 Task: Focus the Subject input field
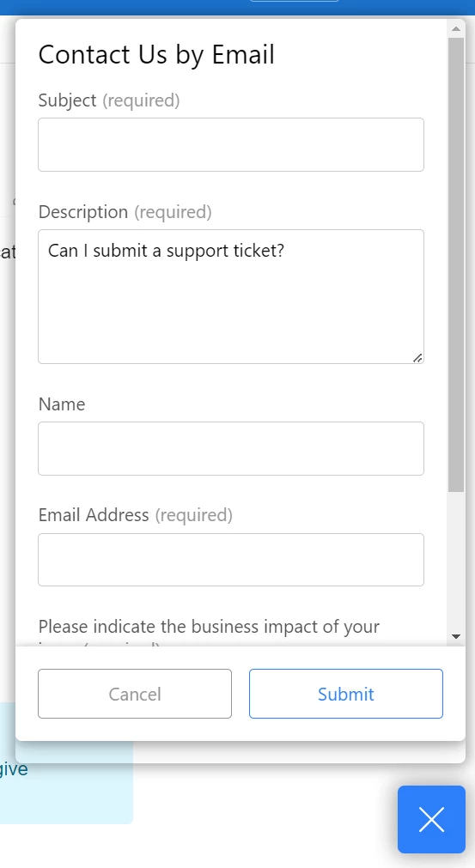click(231, 144)
